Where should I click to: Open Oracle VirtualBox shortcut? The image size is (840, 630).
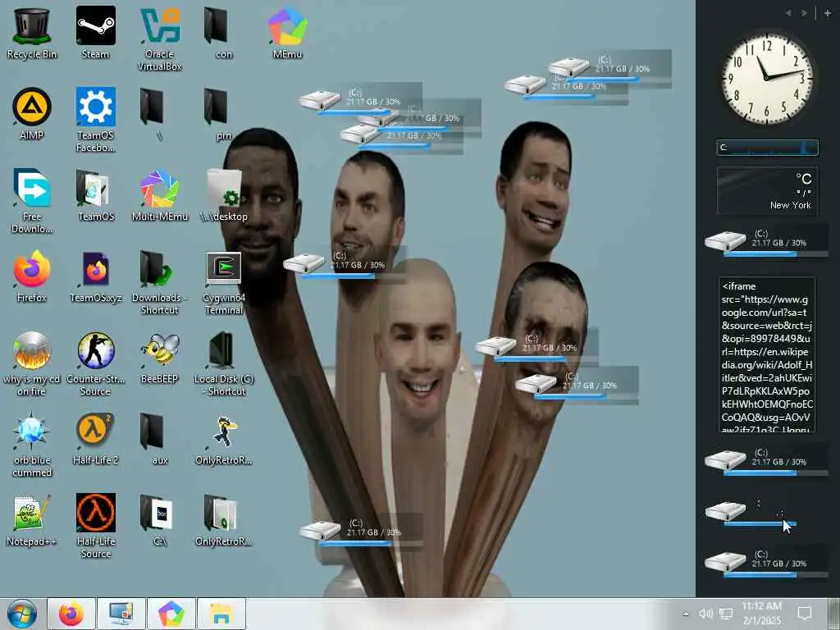[160, 39]
